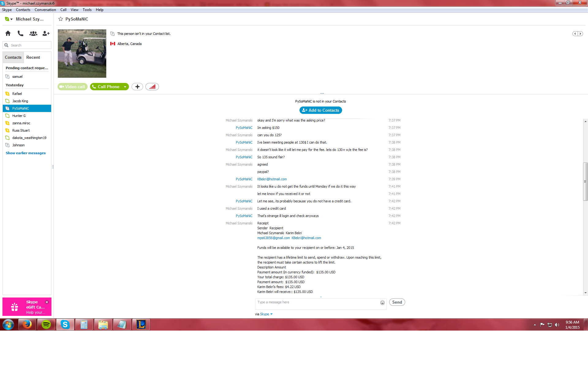Switch to the Recent tab
The image size is (588, 382).
click(33, 57)
